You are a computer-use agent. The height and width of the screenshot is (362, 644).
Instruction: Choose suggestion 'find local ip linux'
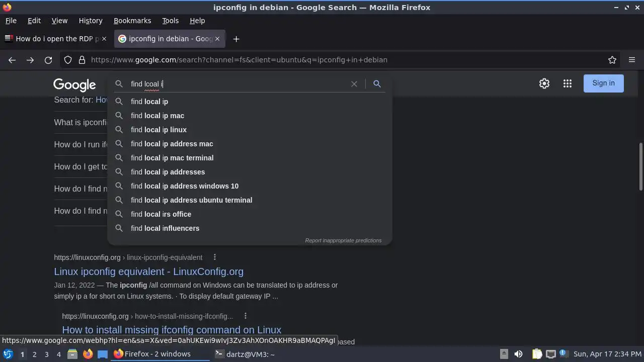pos(250,130)
